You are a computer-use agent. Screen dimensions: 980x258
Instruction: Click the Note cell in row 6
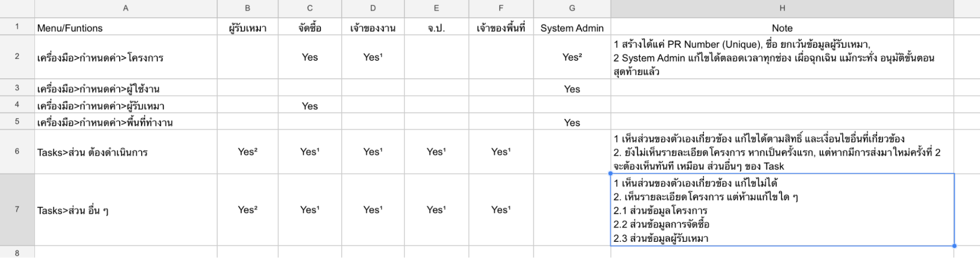tap(782, 152)
